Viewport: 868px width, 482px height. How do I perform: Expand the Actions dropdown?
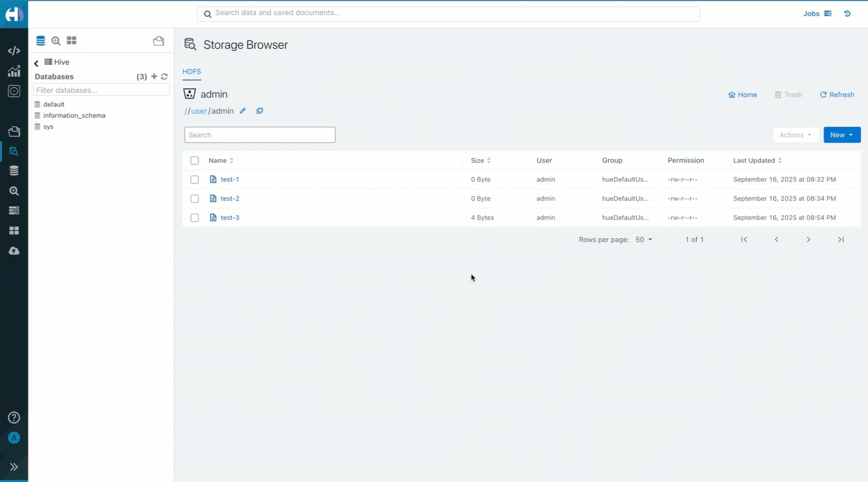tap(795, 135)
